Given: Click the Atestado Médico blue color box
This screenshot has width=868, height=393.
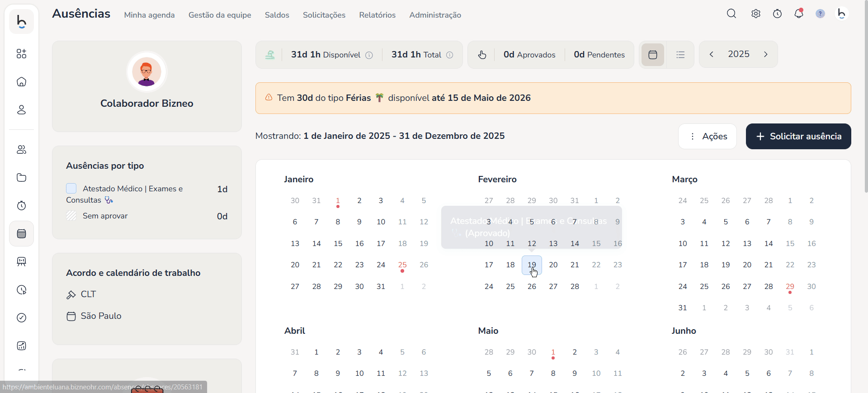Looking at the screenshot, I should coord(71,189).
